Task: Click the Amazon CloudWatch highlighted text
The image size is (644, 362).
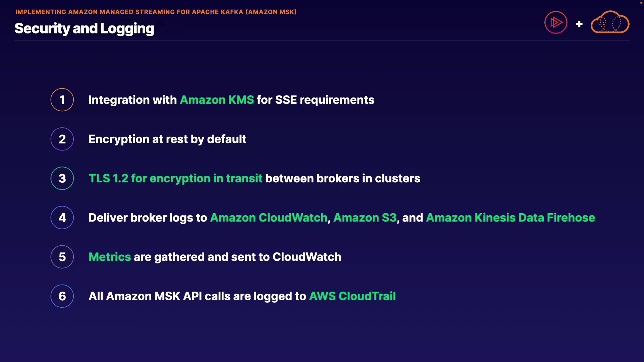Action: 268,218
